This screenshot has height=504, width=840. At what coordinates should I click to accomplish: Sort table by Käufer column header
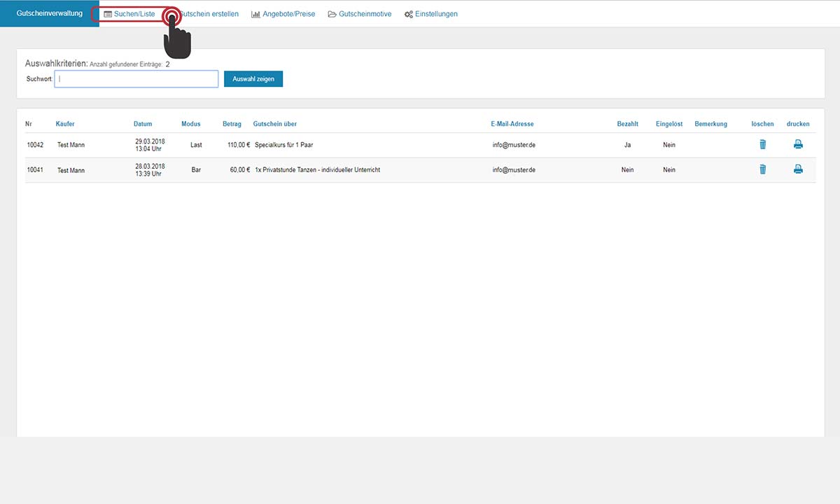click(65, 124)
